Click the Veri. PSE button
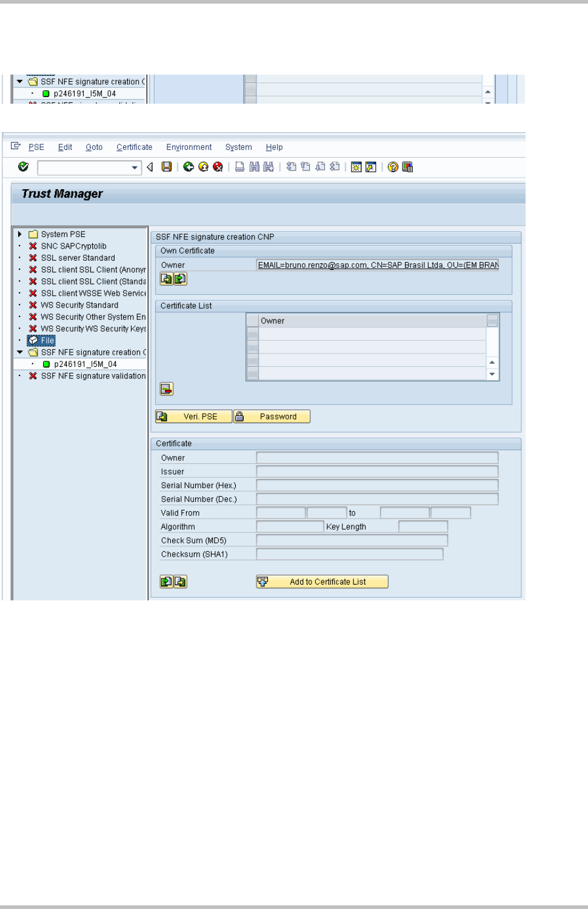The width and height of the screenshot is (588, 909). 194,417
